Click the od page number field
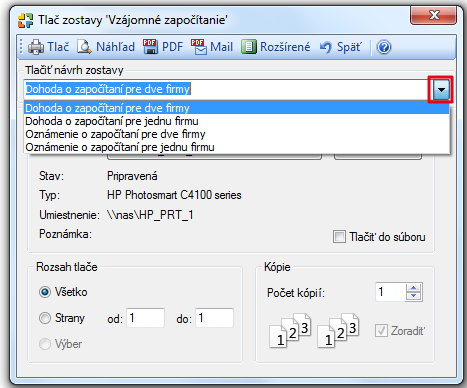The height and width of the screenshot is (388, 467). [145, 318]
